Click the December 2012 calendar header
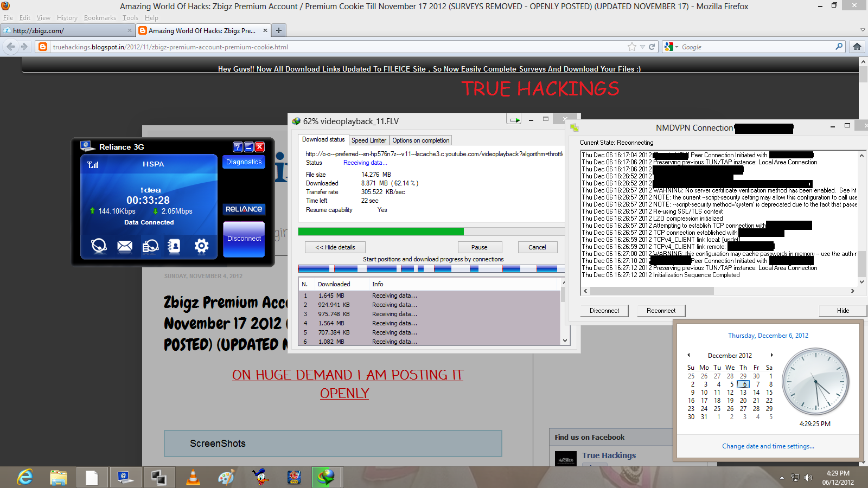Image resolution: width=868 pixels, height=488 pixels. pos(730,356)
